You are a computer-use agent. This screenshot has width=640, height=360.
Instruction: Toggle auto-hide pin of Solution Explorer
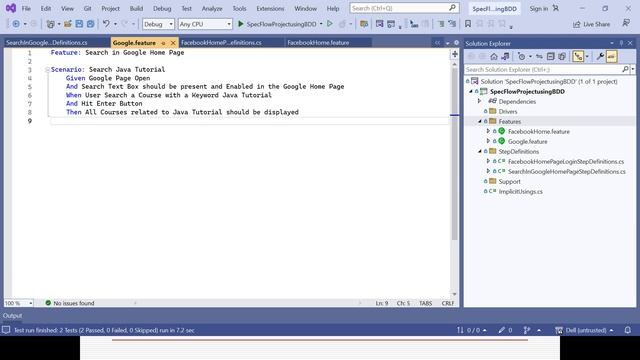621,43
